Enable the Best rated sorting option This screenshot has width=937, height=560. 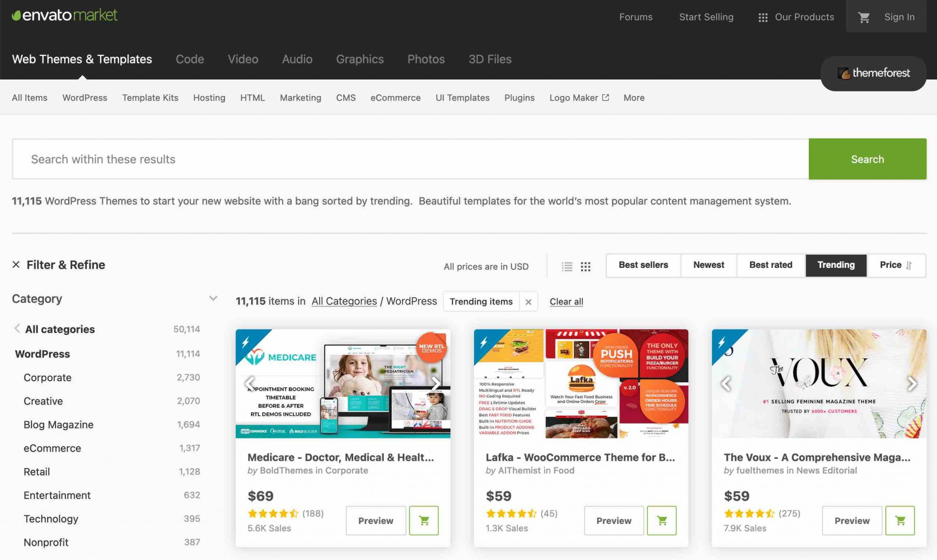pos(770,265)
